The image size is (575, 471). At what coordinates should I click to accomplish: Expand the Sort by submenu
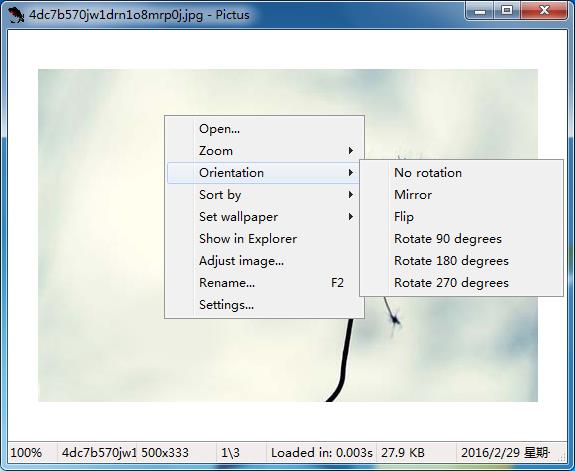coord(264,195)
